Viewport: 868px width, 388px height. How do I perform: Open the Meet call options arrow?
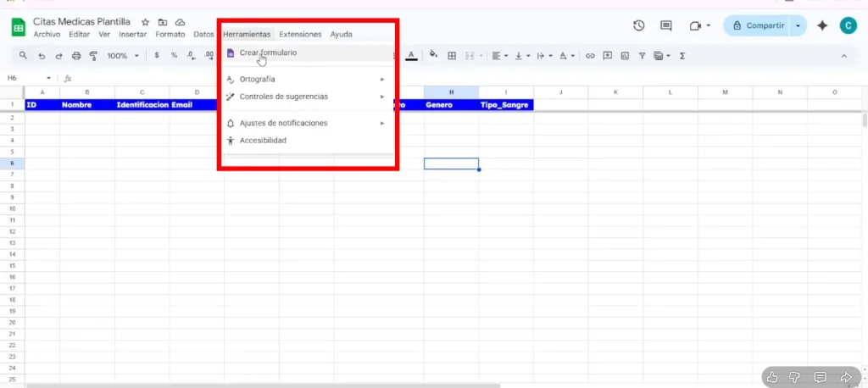709,25
